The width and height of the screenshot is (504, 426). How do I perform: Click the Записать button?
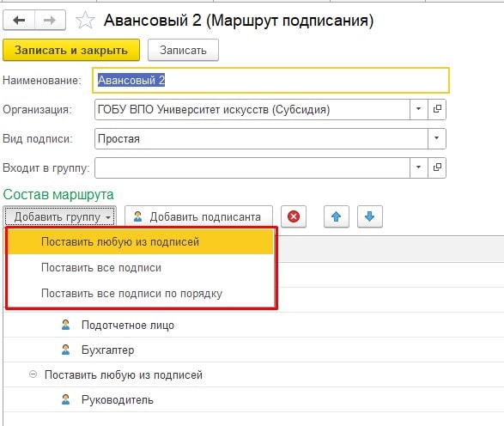tap(183, 50)
